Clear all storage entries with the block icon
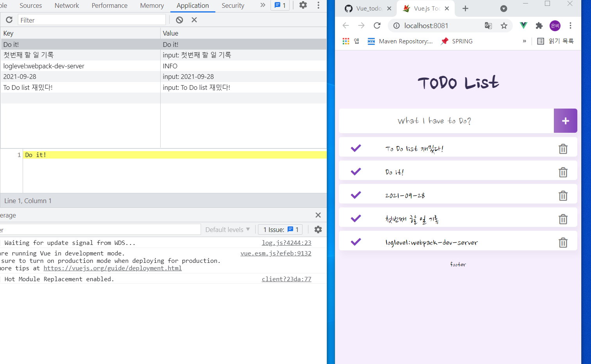Image resolution: width=591 pixels, height=364 pixels. [x=179, y=20]
